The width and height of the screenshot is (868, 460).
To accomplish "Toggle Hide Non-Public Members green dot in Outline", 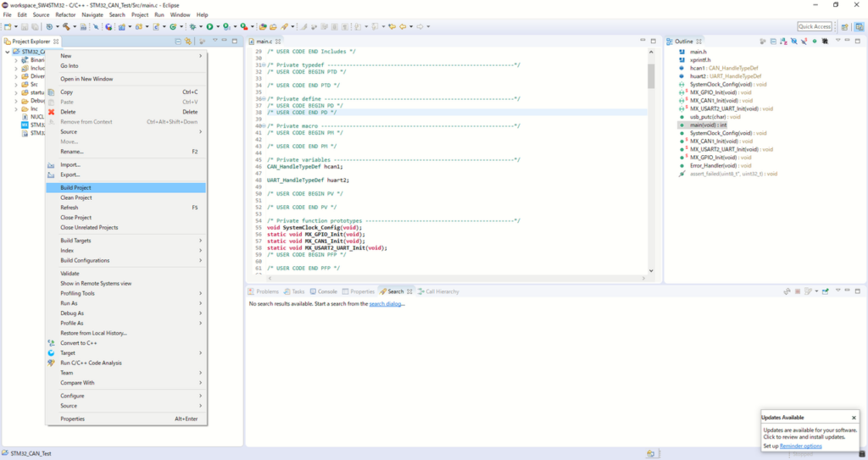I will pos(815,42).
